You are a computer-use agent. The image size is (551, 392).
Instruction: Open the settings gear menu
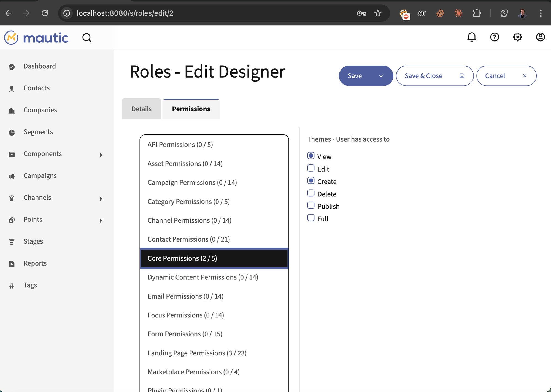[517, 37]
